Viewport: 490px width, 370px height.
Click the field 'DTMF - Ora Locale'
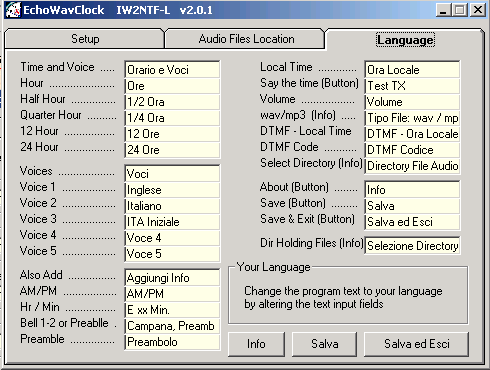tap(412, 134)
